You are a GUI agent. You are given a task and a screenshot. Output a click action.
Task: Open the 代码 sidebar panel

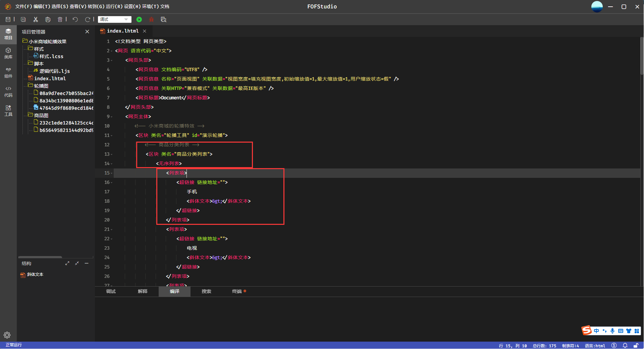coord(8,92)
